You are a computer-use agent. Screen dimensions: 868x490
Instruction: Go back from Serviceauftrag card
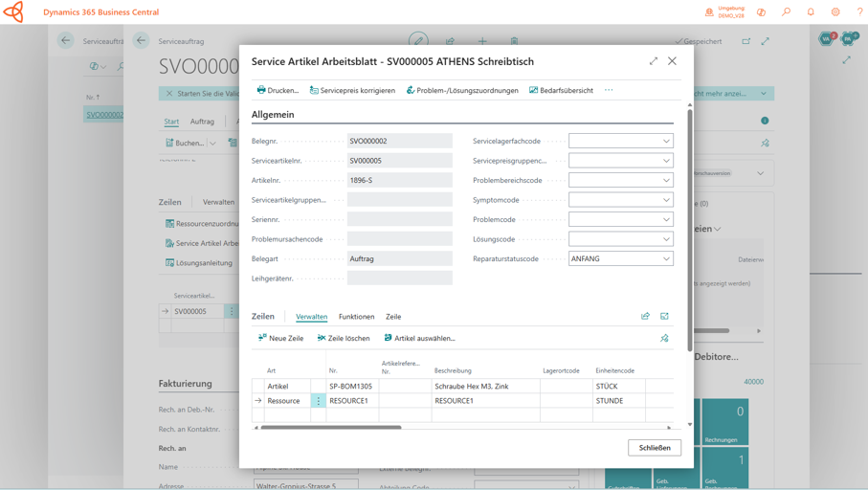tap(142, 40)
